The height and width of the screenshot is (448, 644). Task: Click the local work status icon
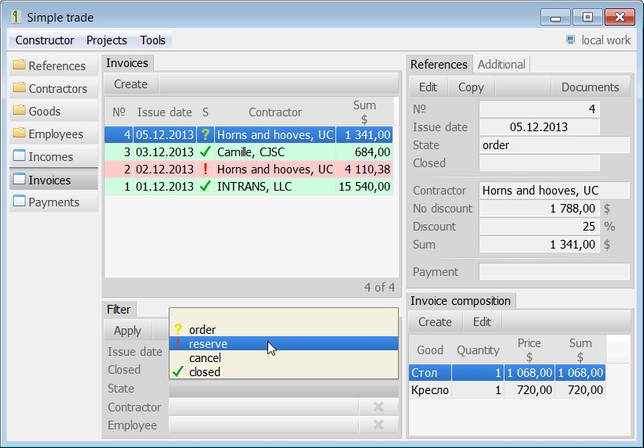tap(570, 40)
